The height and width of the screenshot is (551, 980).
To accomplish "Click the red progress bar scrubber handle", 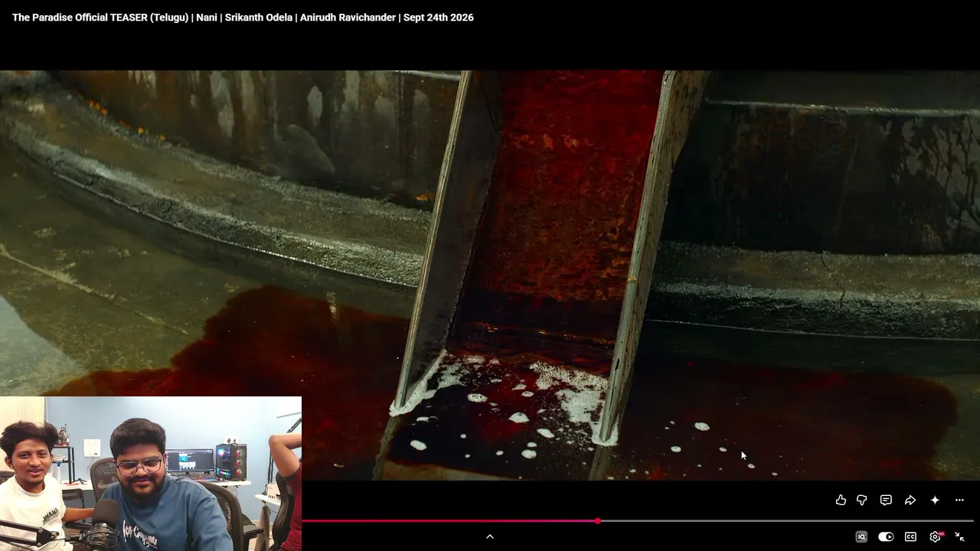I will [597, 521].
